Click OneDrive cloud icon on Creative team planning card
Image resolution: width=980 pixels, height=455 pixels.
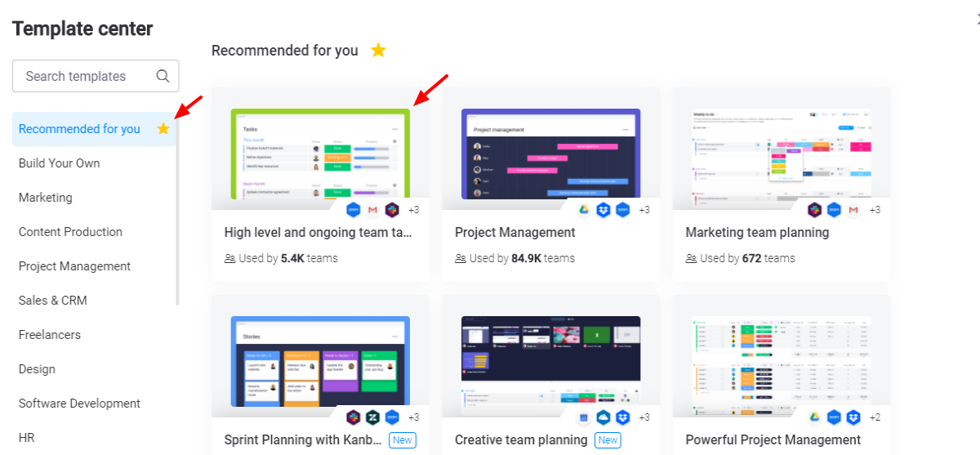[x=604, y=417]
